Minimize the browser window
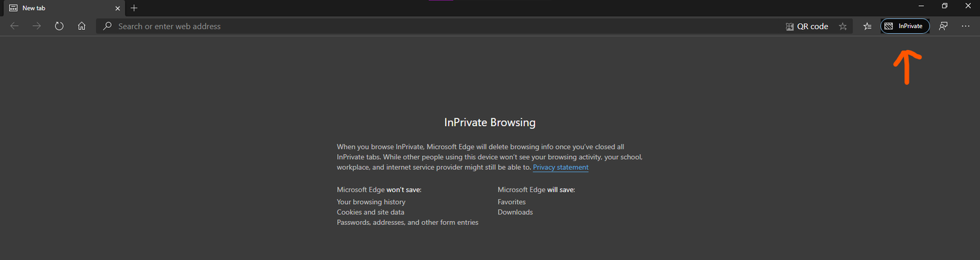 pyautogui.click(x=921, y=6)
